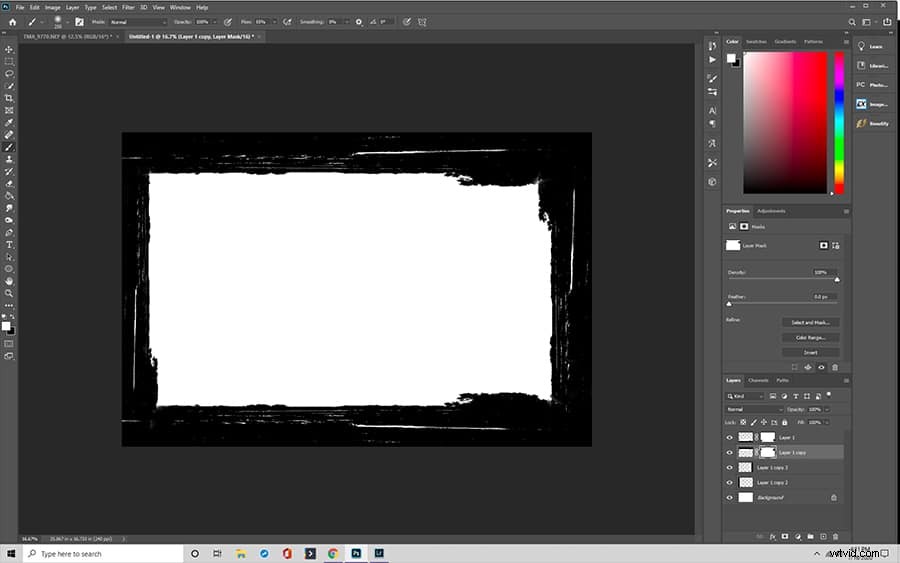Screen dimensions: 900x563
Task: Select the Rectangular Marquee tool
Action: [9, 61]
